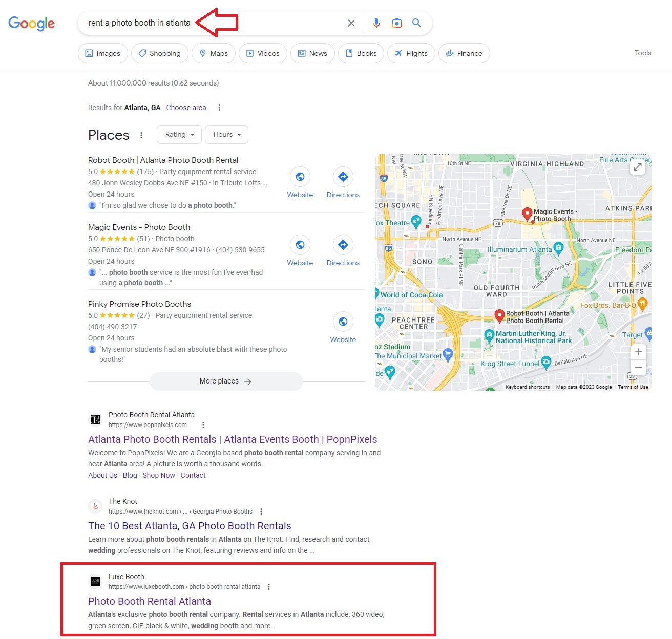Click the Google logo
The width and height of the screenshot is (672, 639).
(31, 24)
